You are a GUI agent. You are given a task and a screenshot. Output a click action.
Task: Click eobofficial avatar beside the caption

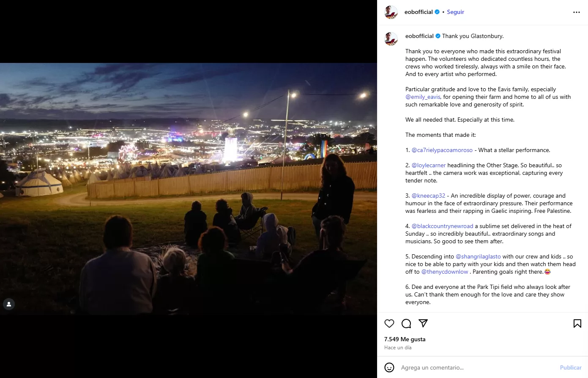(391, 39)
